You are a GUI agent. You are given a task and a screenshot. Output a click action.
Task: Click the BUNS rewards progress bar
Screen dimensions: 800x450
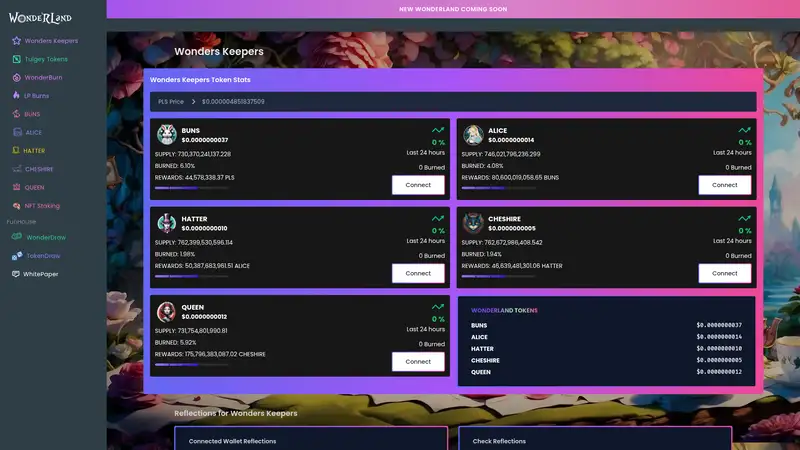[x=191, y=188]
